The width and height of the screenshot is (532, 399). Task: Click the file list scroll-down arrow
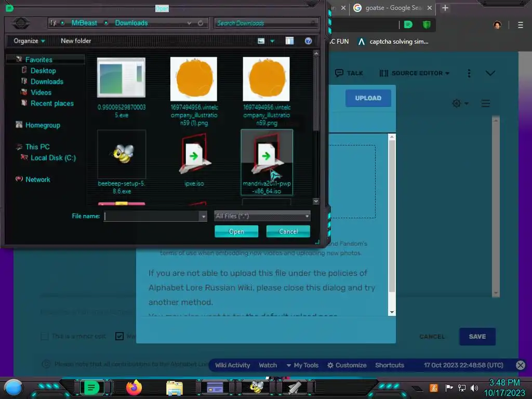[316, 201]
